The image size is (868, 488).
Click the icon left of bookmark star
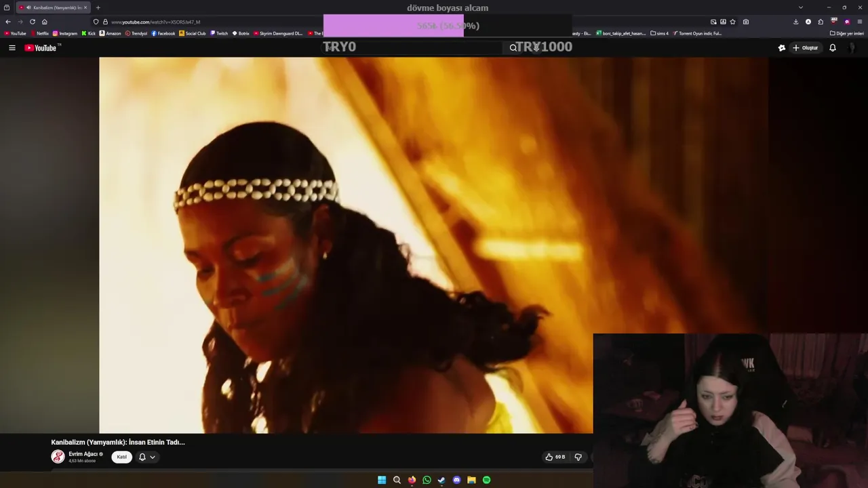pos(723,22)
